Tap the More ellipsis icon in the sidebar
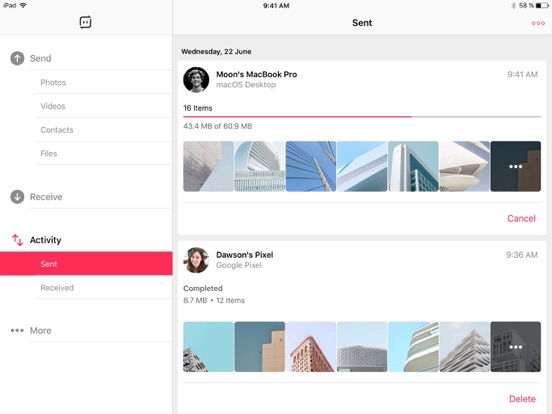This screenshot has width=552, height=414. coord(17,330)
